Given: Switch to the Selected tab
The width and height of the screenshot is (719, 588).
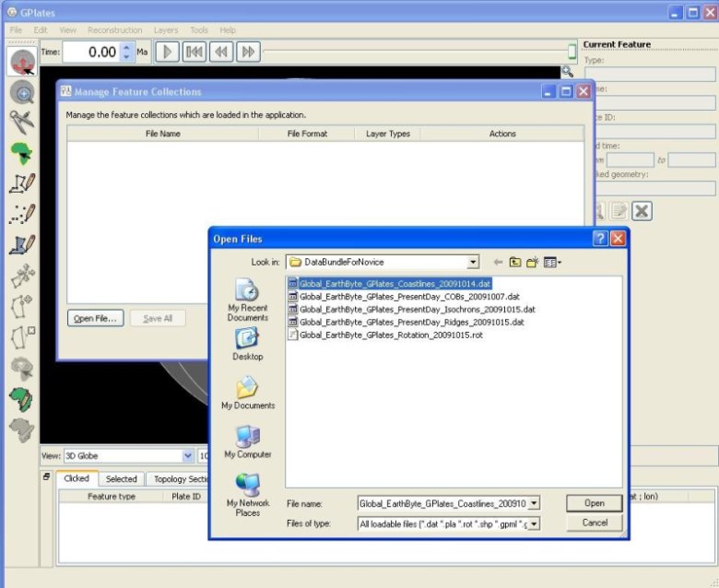Looking at the screenshot, I should point(121,478).
